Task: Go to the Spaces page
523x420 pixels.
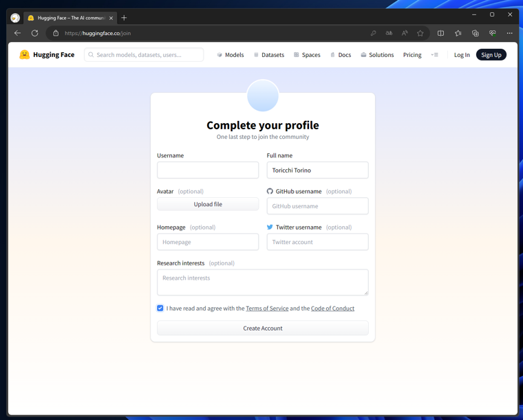Action: pos(307,54)
